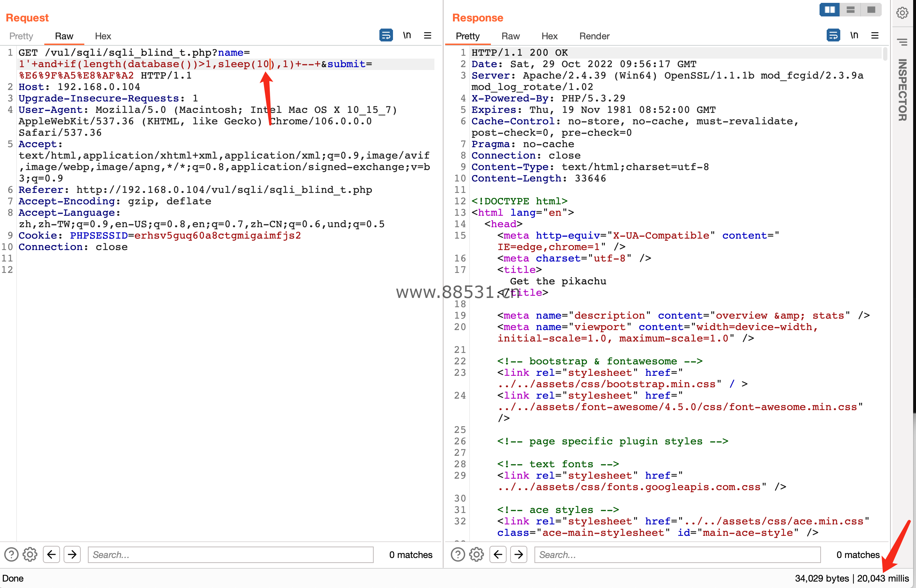Click the Referer header URL

[224, 189]
